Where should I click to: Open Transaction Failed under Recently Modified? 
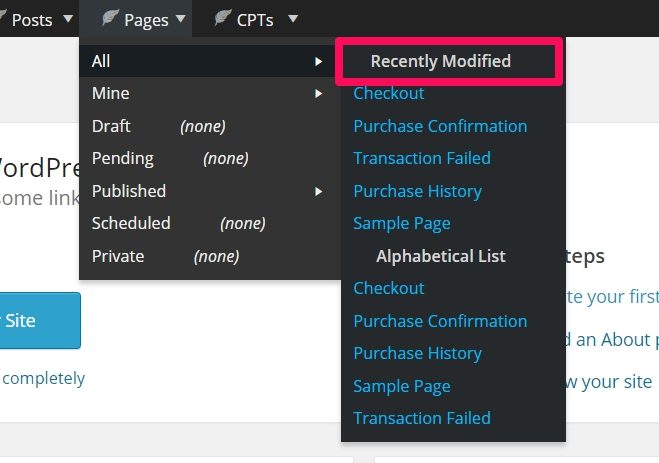[x=422, y=158]
